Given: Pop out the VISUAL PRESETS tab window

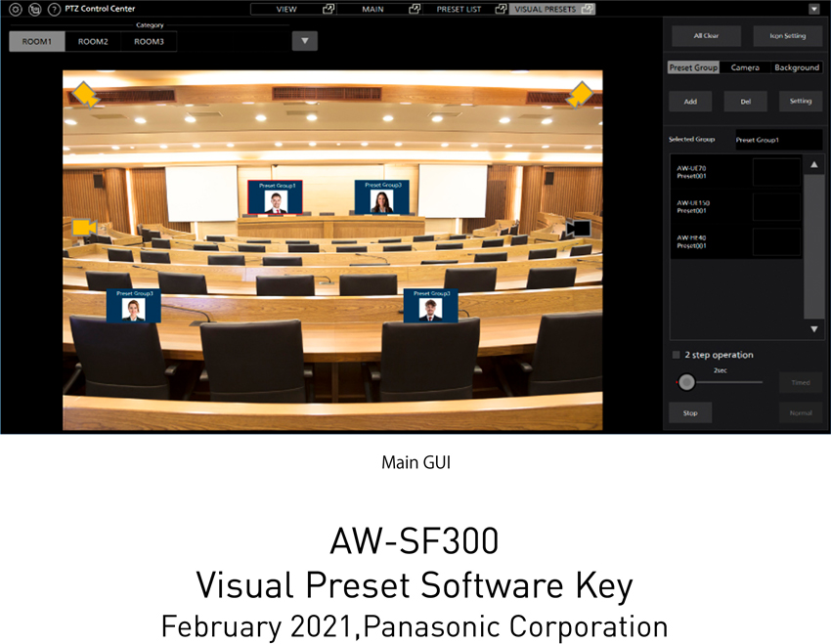Looking at the screenshot, I should click(x=588, y=9).
